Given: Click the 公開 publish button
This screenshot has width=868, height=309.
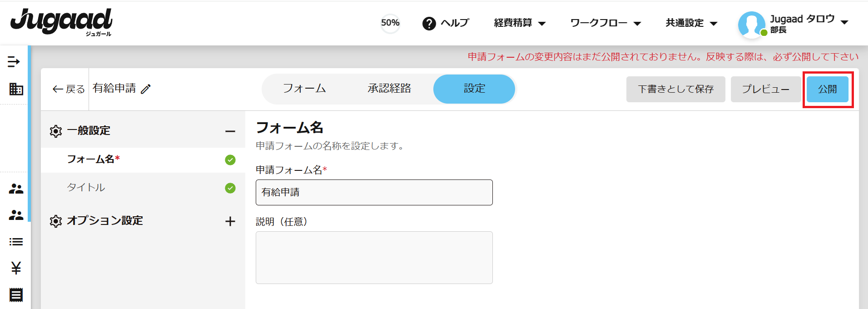Looking at the screenshot, I should point(827,89).
